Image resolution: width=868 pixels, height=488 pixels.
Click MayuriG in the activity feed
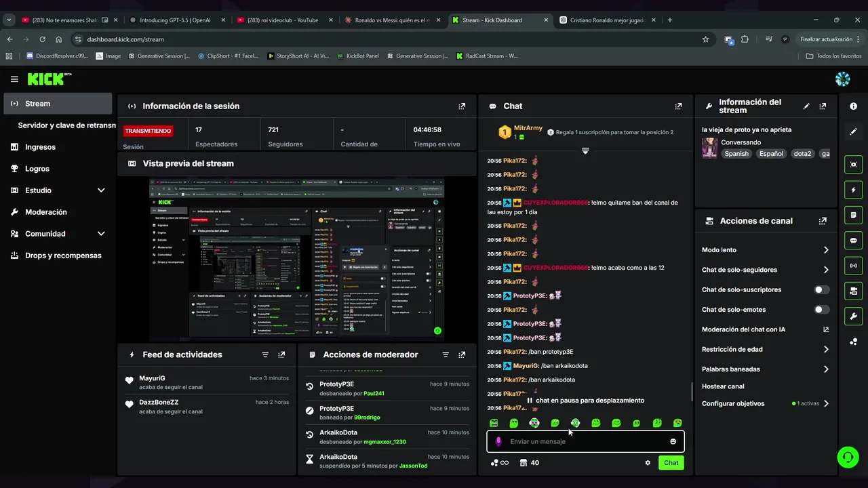152,378
